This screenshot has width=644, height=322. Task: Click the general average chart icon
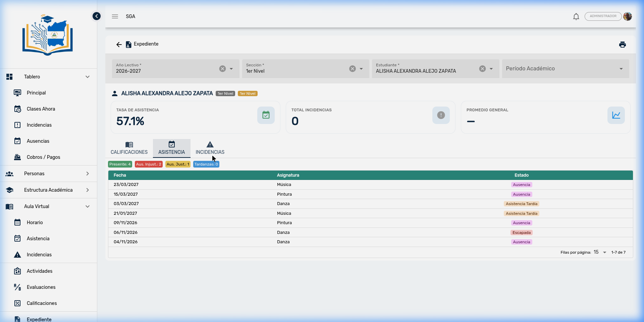[616, 115]
